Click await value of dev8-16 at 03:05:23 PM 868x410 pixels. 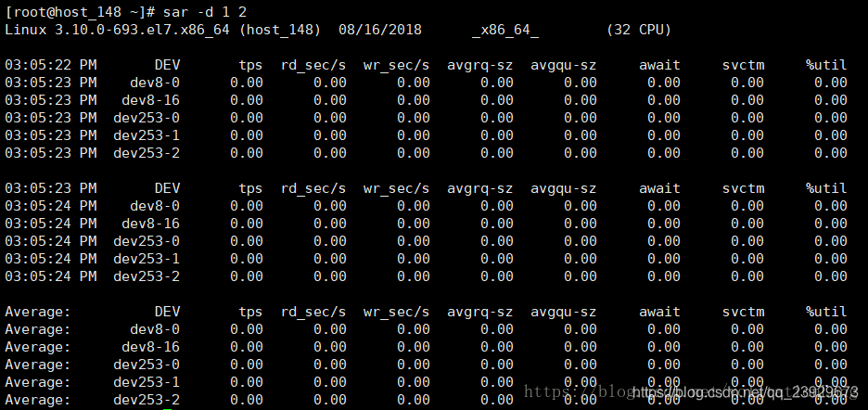664,100
